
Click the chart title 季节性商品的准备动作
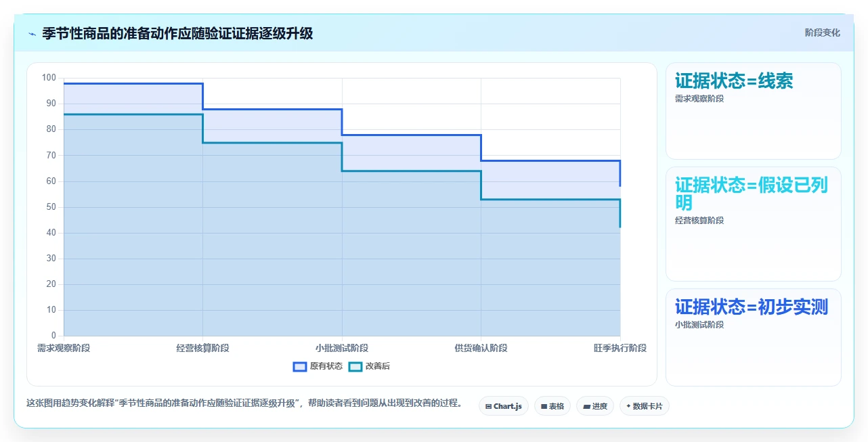(x=177, y=33)
